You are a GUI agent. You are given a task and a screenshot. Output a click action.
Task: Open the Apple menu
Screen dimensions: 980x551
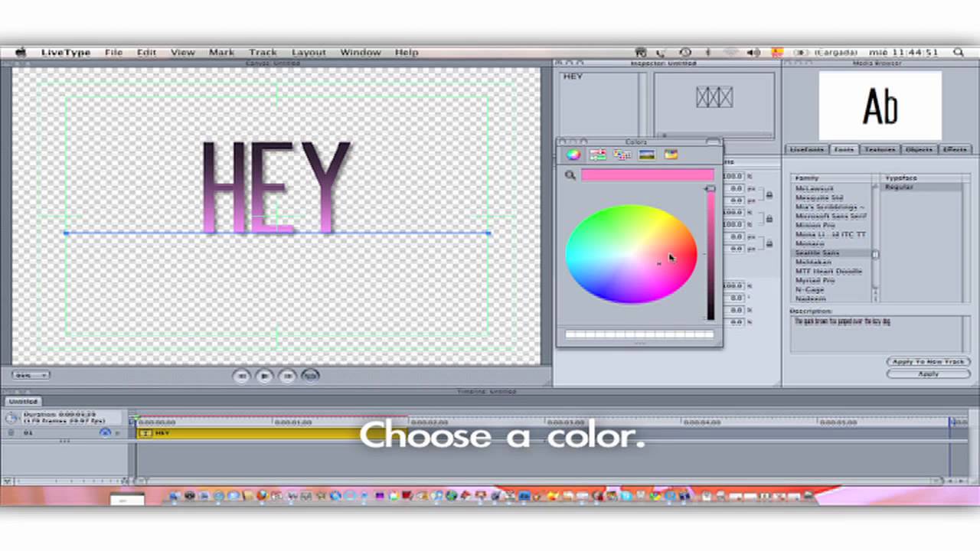pyautogui.click(x=21, y=52)
